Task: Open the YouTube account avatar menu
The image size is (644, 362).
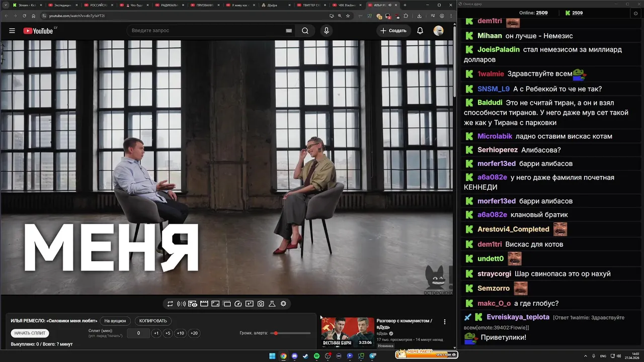Action: point(439,31)
